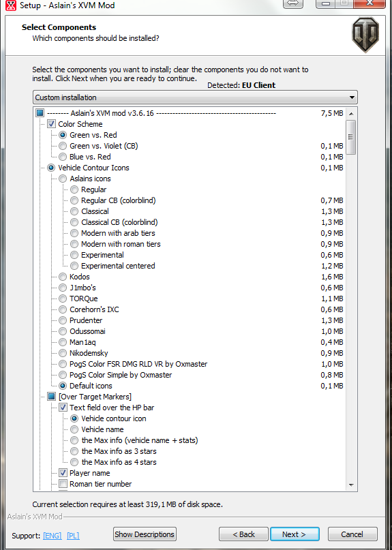Select Green vs. Red radio option
392x550 pixels.
click(x=63, y=135)
